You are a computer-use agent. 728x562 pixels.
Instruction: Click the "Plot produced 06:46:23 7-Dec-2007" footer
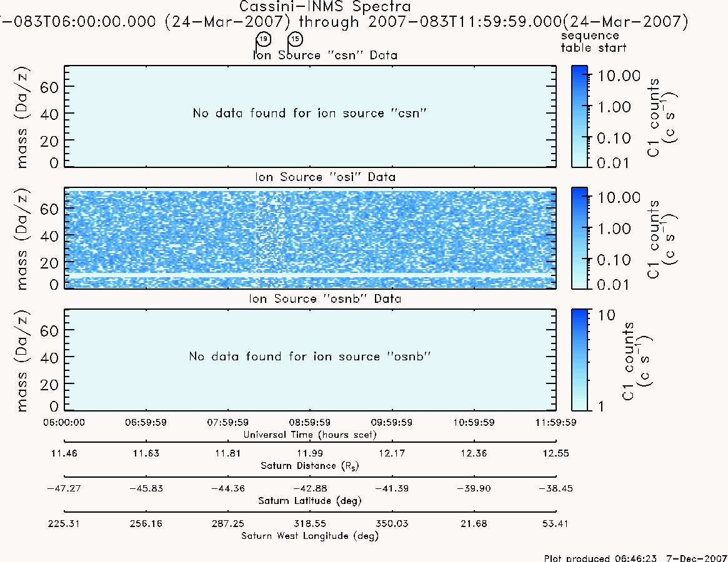(x=636, y=558)
